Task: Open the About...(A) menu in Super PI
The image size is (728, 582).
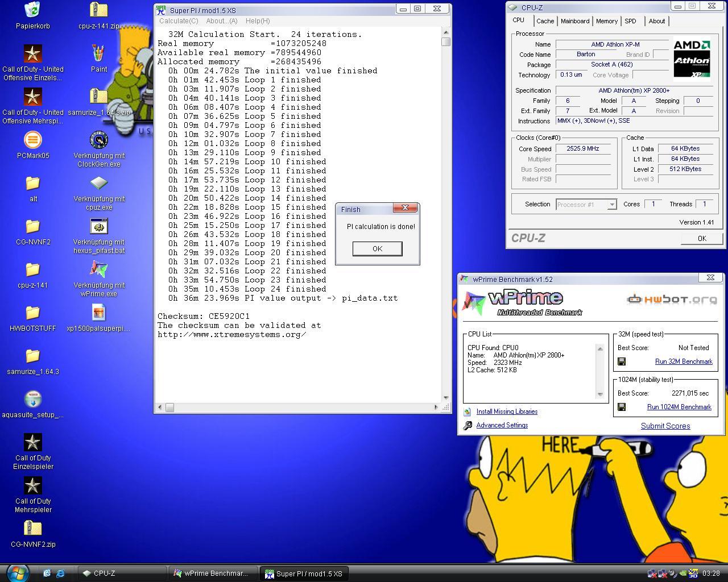Action: pyautogui.click(x=222, y=21)
